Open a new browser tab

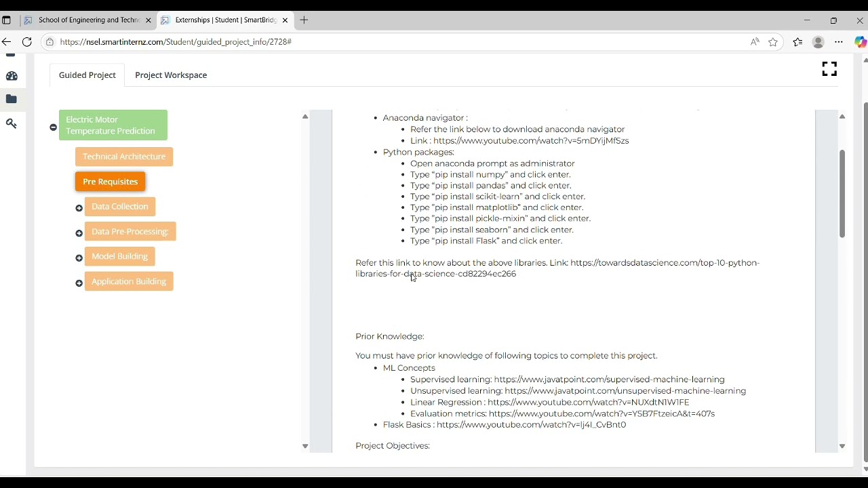pos(304,20)
